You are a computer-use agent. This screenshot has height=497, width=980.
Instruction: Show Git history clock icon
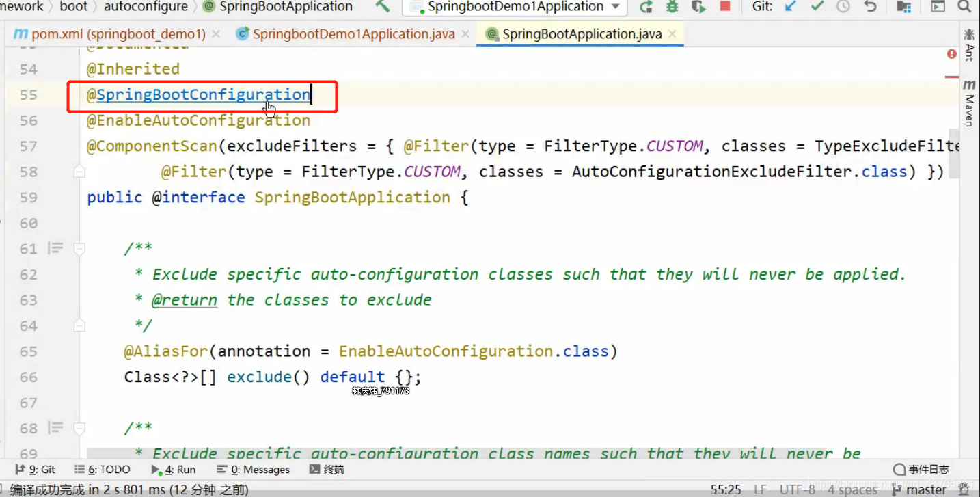point(843,7)
